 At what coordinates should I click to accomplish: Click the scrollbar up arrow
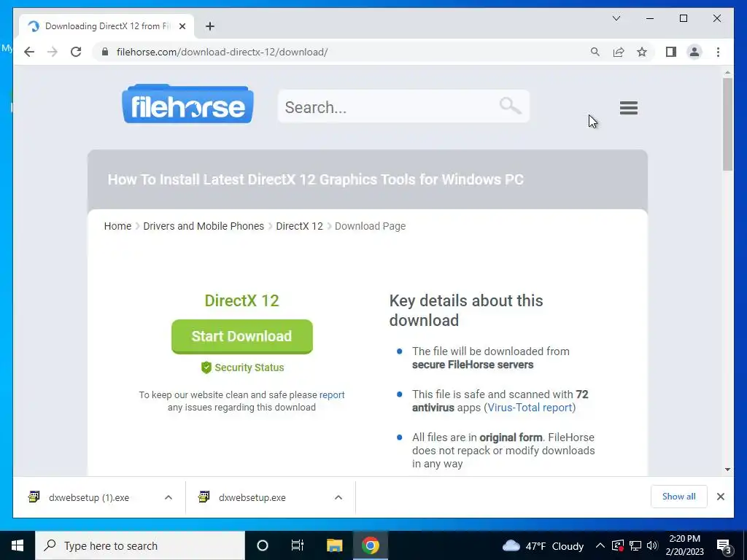pyautogui.click(x=727, y=72)
